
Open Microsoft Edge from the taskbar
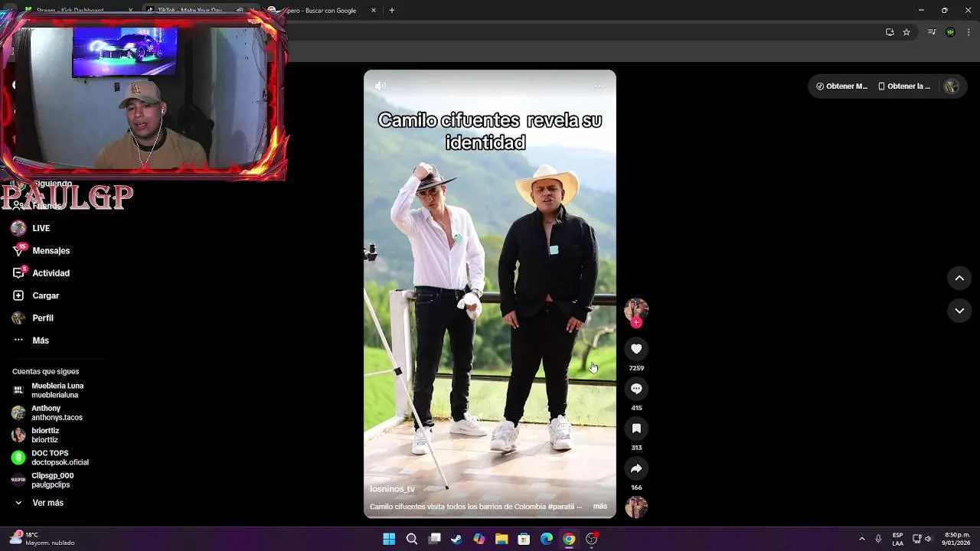point(547,539)
